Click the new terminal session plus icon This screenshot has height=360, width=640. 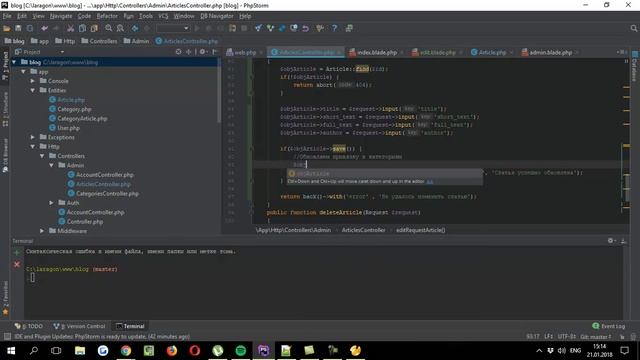(17, 253)
